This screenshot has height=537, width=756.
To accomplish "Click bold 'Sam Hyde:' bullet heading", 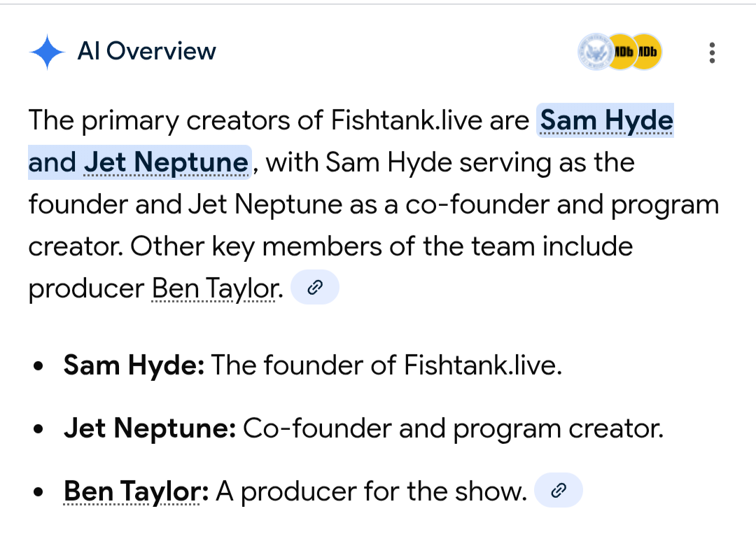I will click(134, 365).
